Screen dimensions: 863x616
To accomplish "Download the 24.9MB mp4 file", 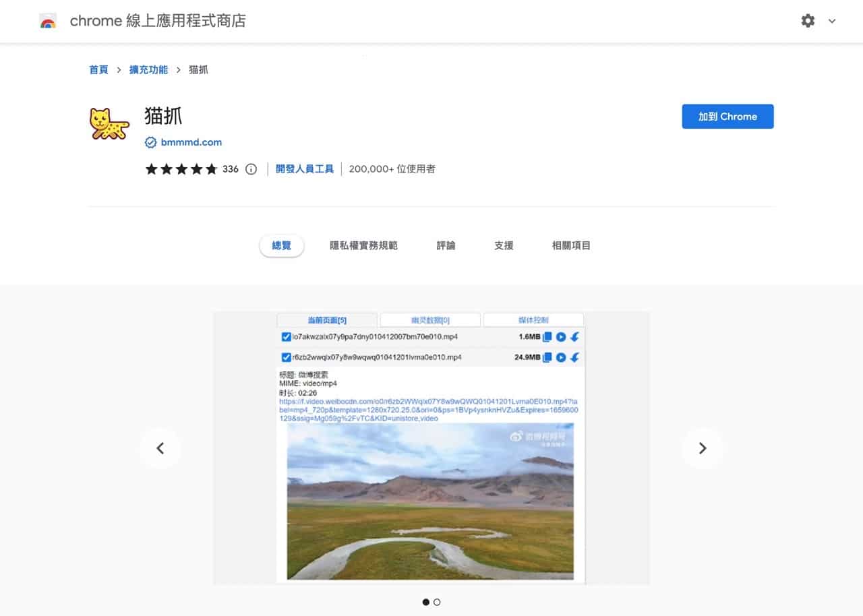I will 574,357.
